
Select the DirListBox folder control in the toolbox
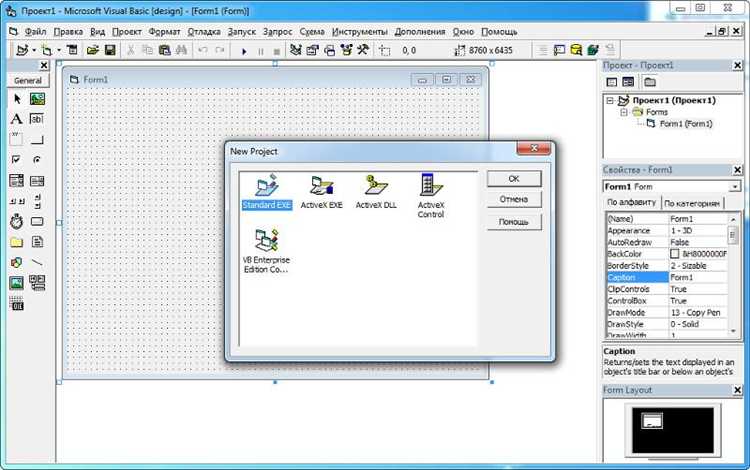[17, 242]
